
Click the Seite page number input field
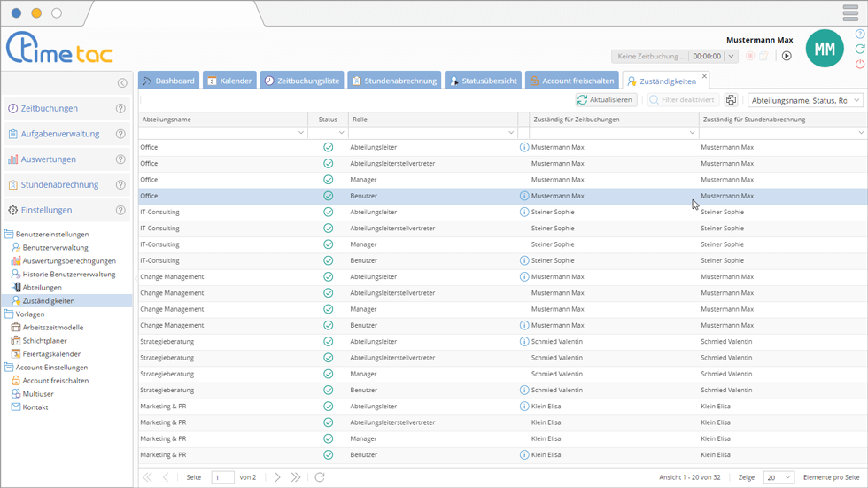point(222,477)
